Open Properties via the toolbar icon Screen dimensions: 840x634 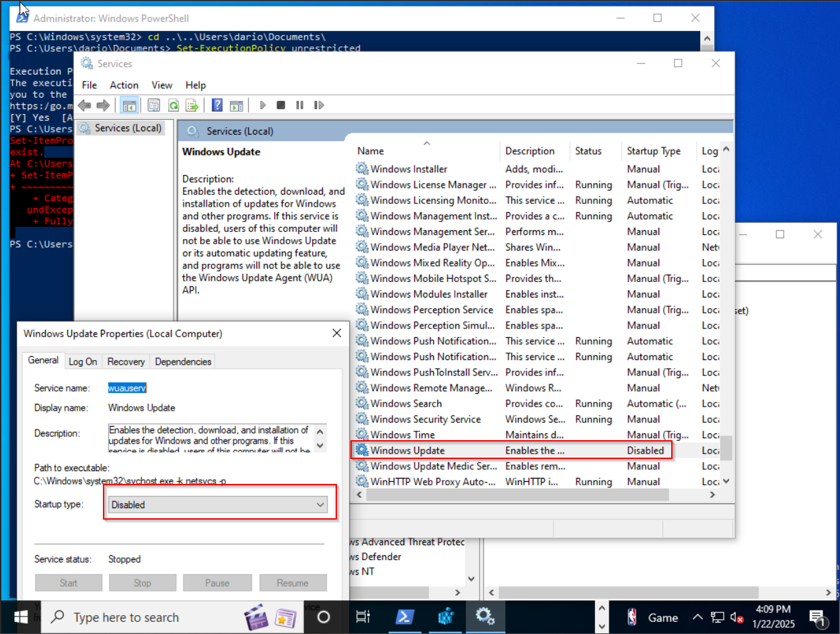(x=154, y=105)
